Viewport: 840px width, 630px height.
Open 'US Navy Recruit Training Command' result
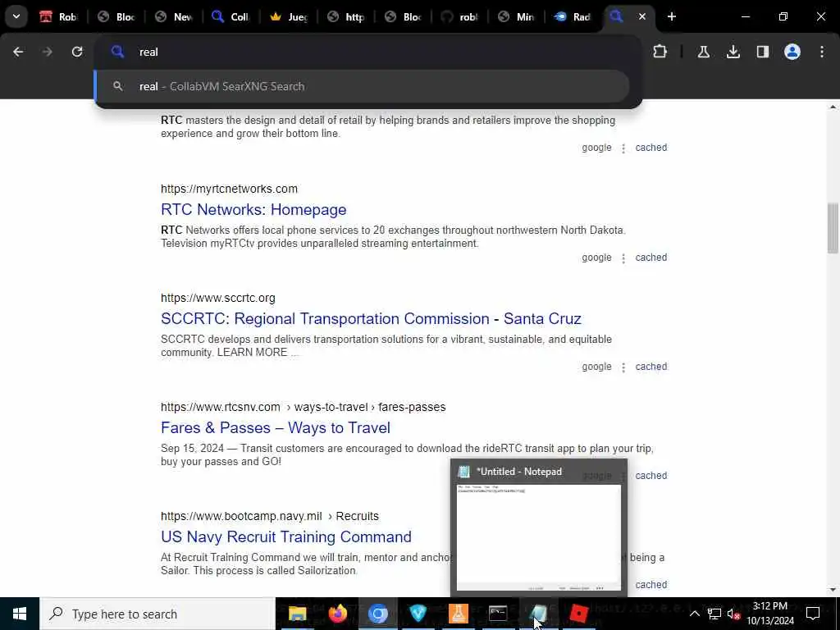click(x=286, y=536)
